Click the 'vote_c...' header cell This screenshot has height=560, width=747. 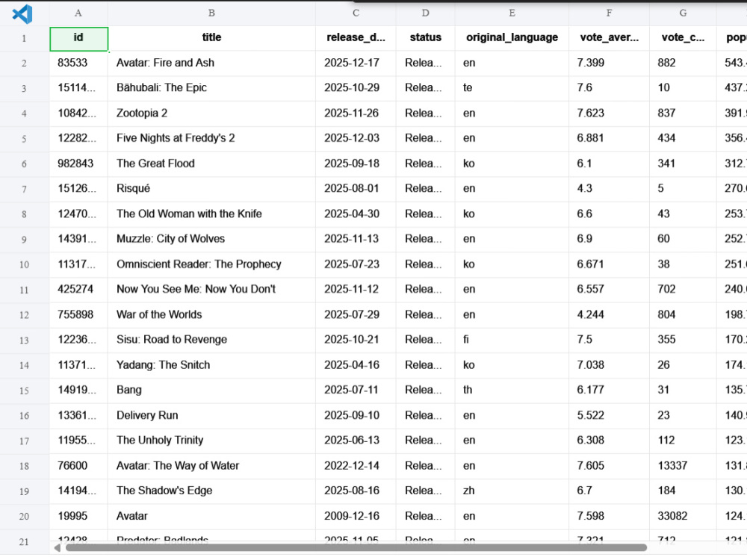(683, 38)
